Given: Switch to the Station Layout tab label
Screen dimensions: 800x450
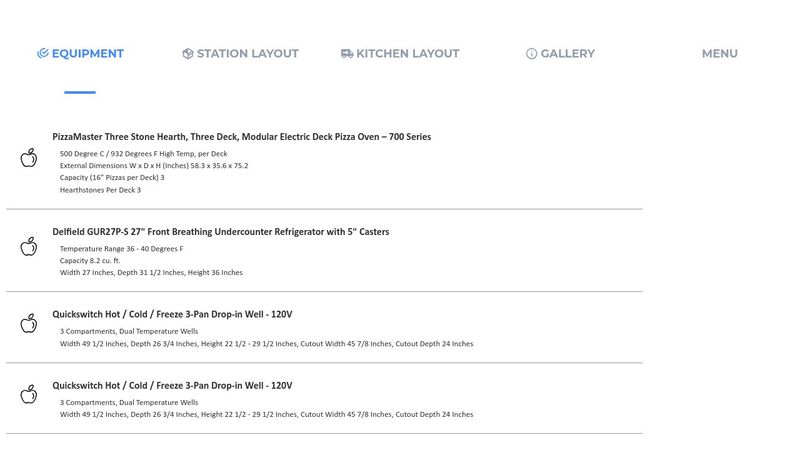Looking at the screenshot, I should coord(247,54).
